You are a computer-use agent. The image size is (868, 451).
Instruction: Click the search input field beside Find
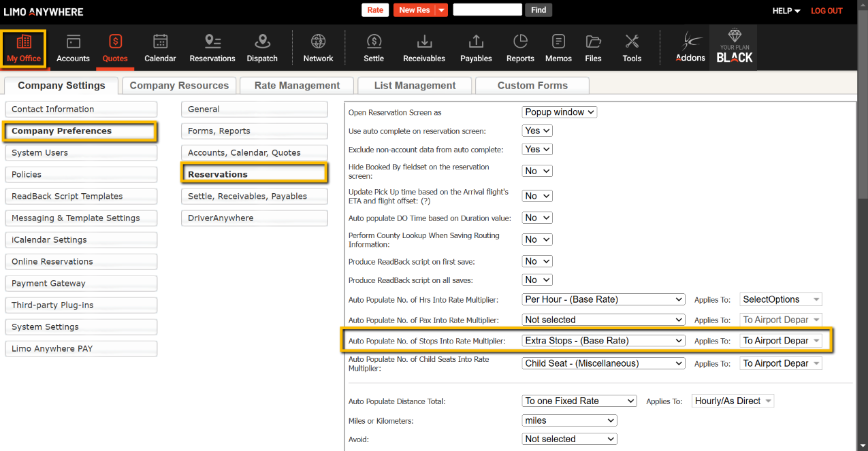tap(487, 10)
